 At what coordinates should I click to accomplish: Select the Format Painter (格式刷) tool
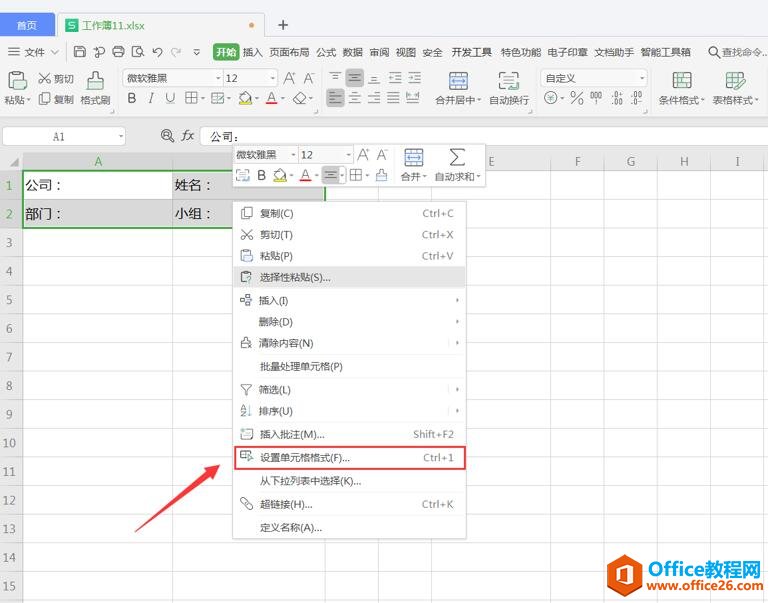tap(95, 88)
